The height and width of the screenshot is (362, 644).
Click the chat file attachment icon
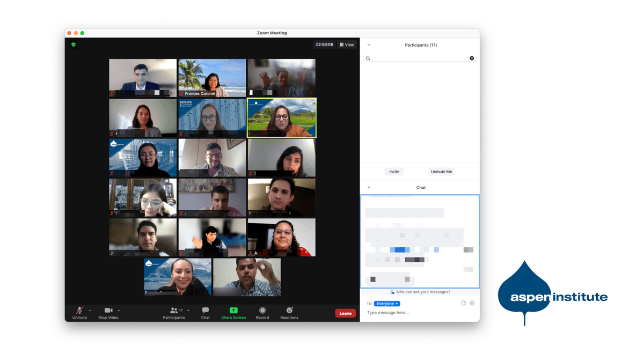click(x=464, y=303)
